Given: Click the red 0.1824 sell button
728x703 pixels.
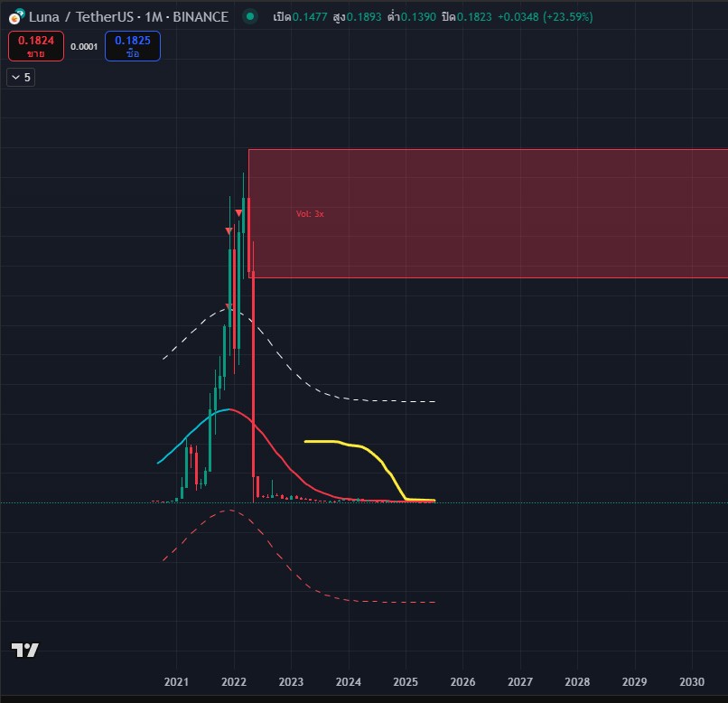Looking at the screenshot, I should pyautogui.click(x=36, y=46).
